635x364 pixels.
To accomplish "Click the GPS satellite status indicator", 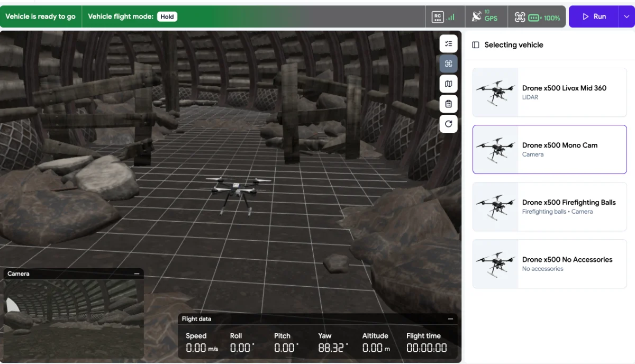I will [x=486, y=17].
